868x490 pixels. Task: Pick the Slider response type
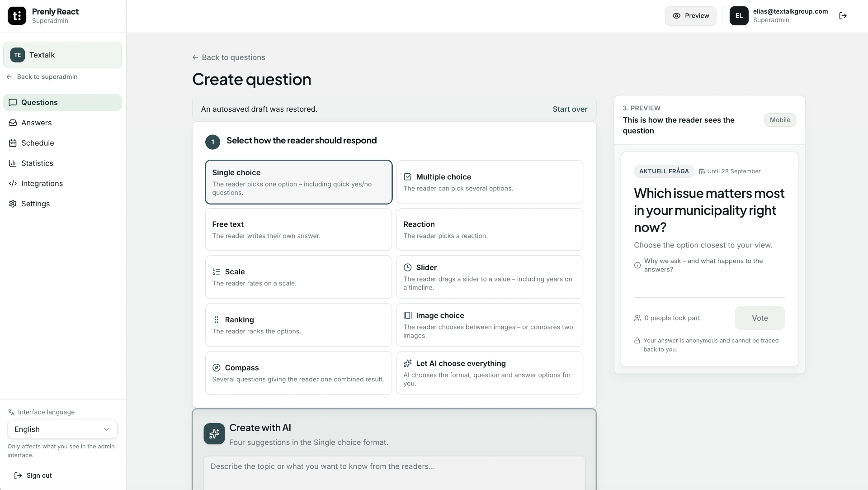coord(490,277)
